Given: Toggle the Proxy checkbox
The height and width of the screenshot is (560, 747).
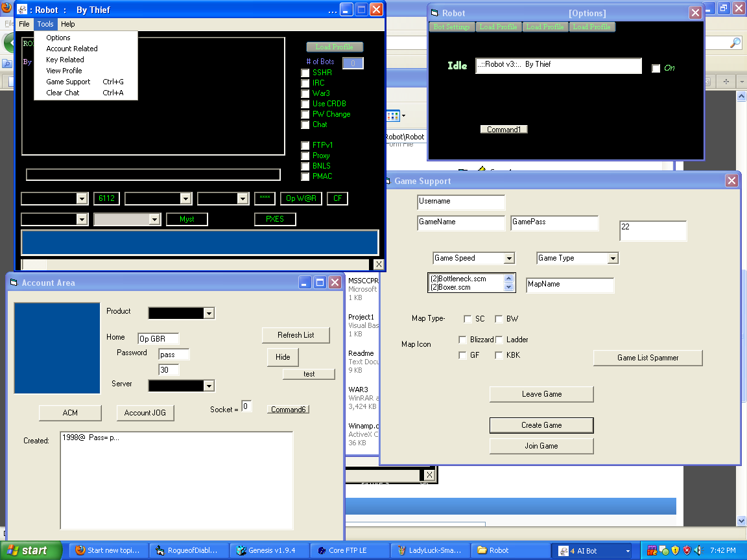Looking at the screenshot, I should (305, 156).
